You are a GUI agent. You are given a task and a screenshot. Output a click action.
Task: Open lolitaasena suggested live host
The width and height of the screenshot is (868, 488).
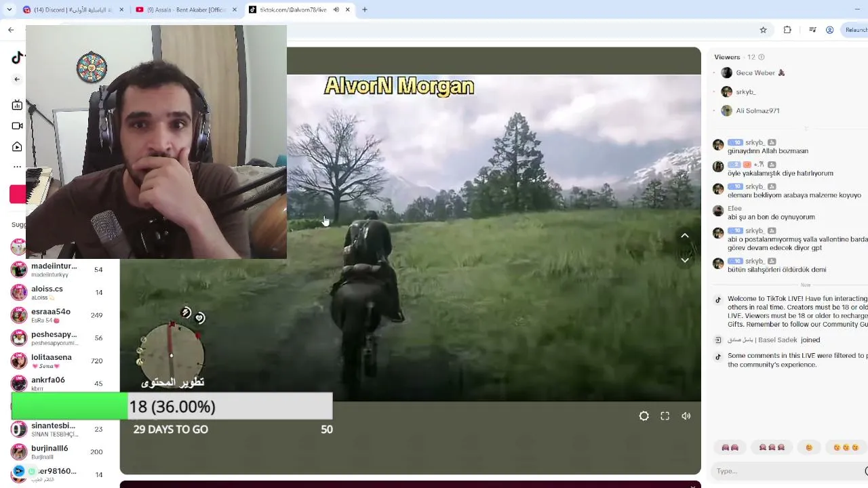pyautogui.click(x=58, y=361)
